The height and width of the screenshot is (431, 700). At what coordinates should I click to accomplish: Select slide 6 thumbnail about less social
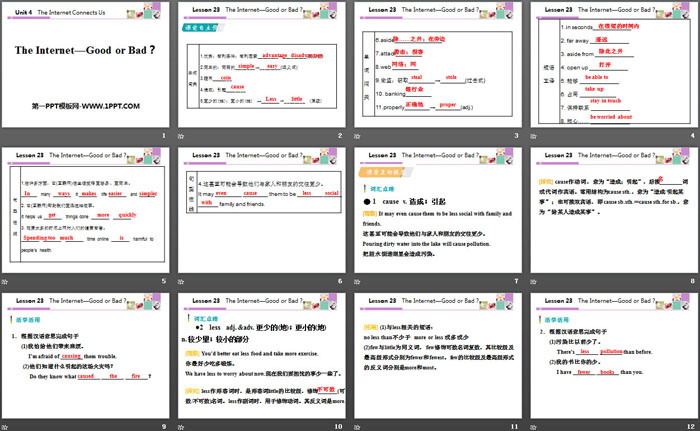(x=261, y=210)
